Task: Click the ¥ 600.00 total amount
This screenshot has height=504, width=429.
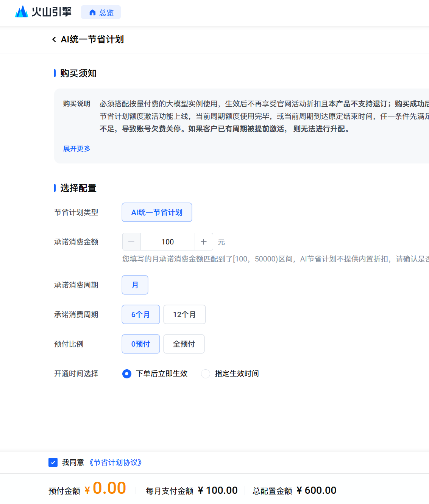Action: 317,490
